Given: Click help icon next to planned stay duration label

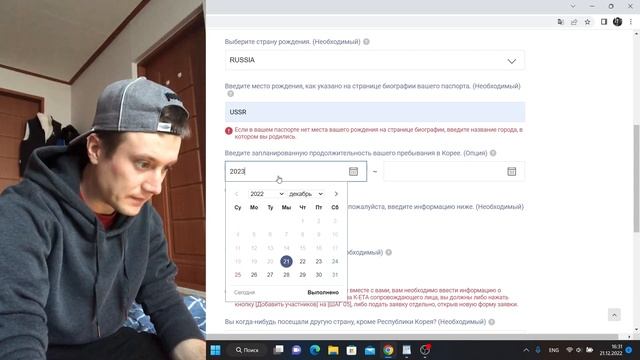Looking at the screenshot, I should (493, 153).
